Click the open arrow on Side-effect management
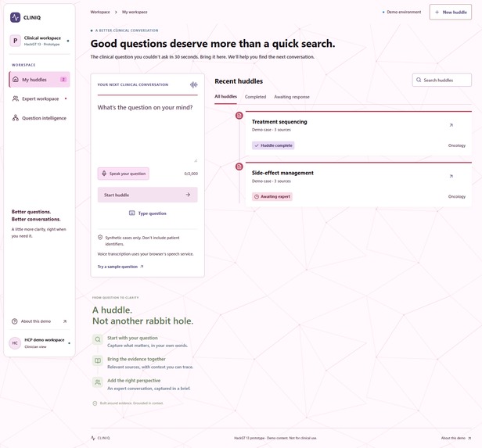482x448 pixels. coord(451,176)
